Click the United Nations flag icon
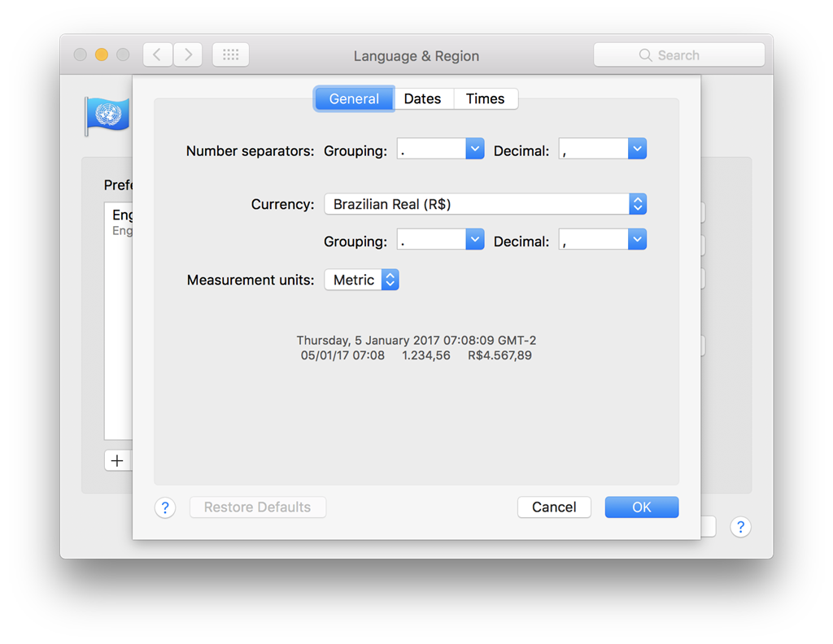This screenshot has width=833, height=644. (x=107, y=115)
